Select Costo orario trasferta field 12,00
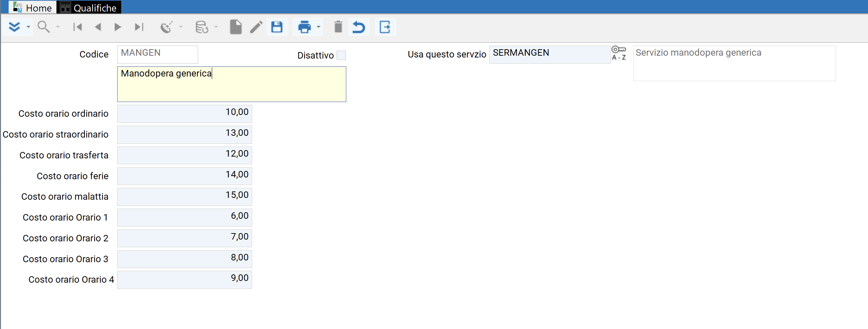The height and width of the screenshot is (329, 868). [x=184, y=155]
